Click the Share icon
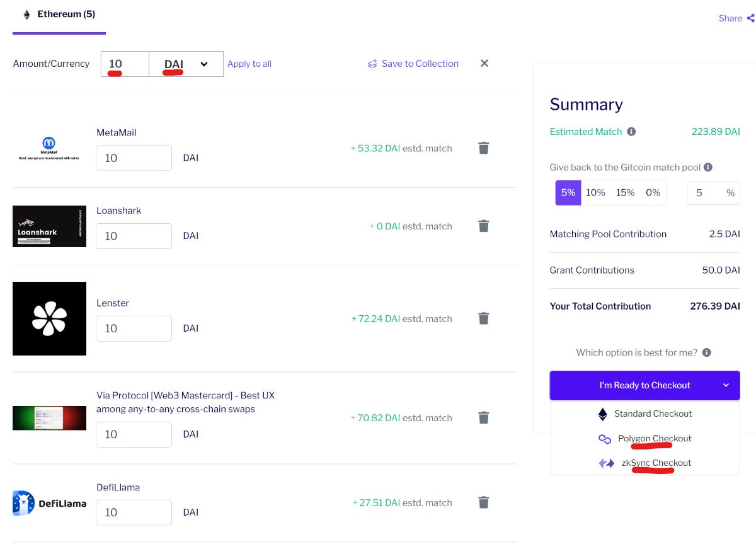This screenshot has height=551, width=756. (x=750, y=18)
